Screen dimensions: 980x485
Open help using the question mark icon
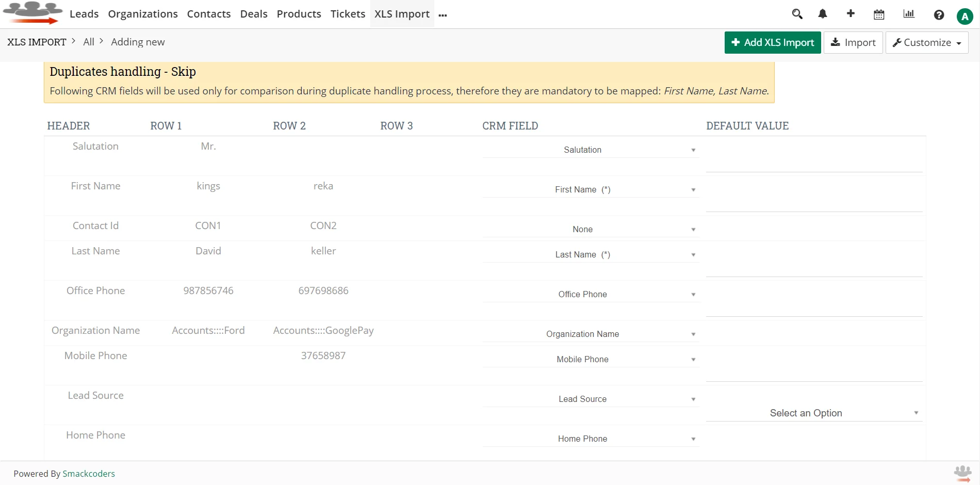click(939, 15)
